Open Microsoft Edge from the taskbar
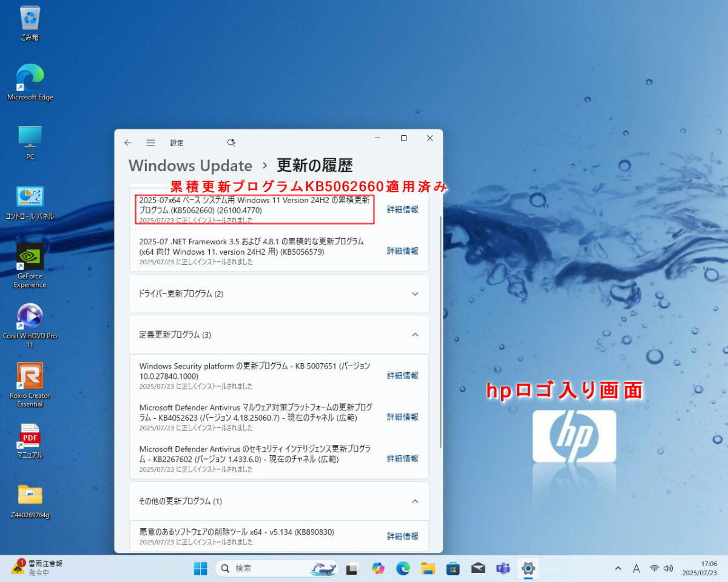The width and height of the screenshot is (728, 582). click(403, 568)
